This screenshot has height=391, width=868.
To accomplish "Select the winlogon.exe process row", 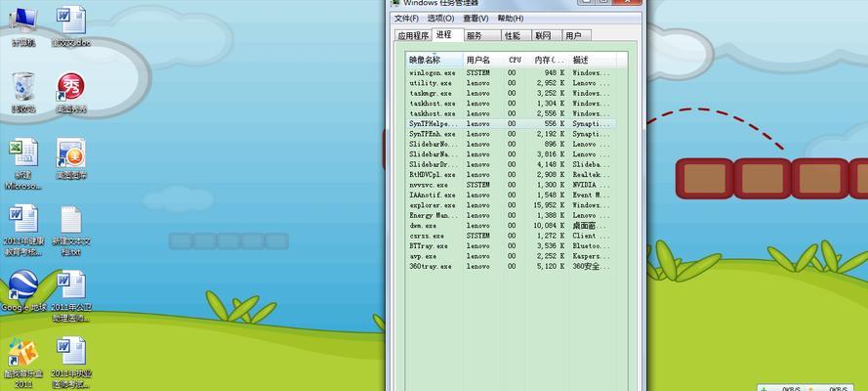I will (x=511, y=72).
